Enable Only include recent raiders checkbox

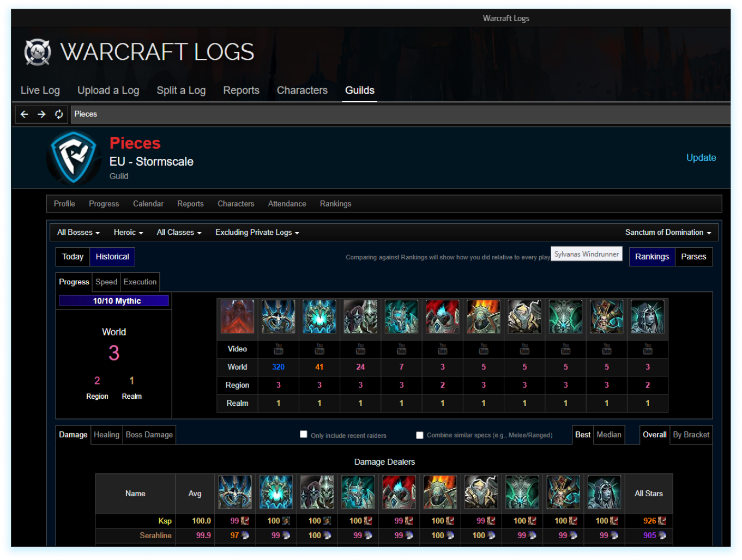(304, 434)
